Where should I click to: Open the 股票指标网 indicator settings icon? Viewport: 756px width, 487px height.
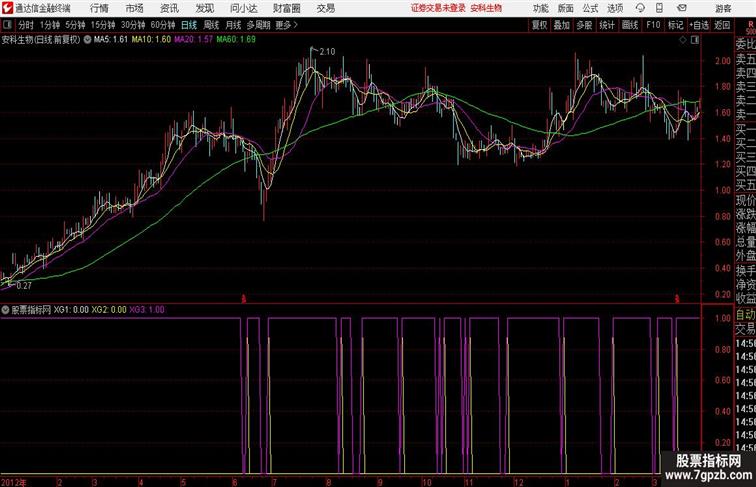point(5,310)
